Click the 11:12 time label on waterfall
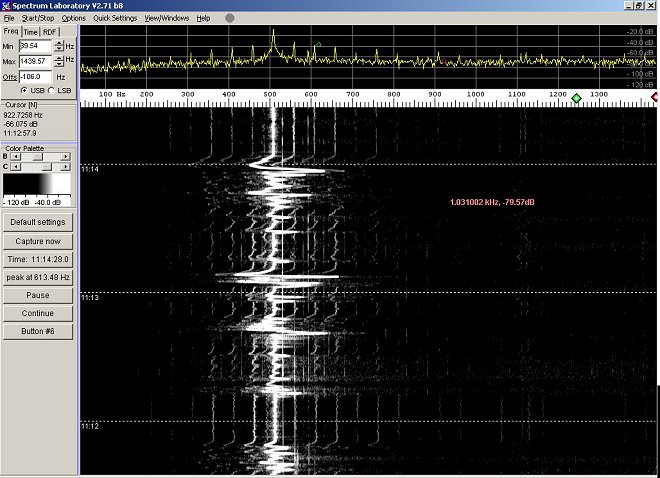Viewport: 660px width, 478px height. [x=90, y=426]
